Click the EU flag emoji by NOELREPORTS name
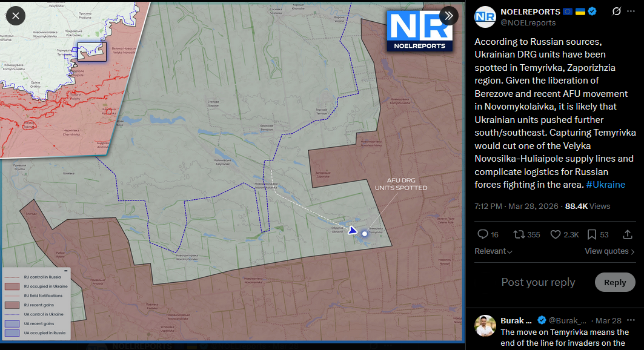 (x=568, y=12)
